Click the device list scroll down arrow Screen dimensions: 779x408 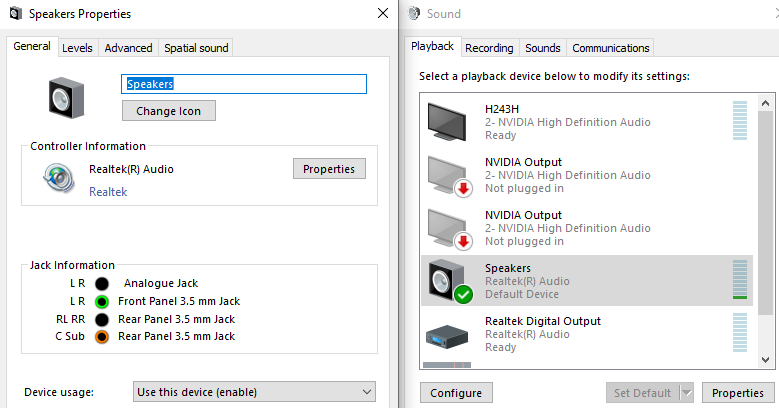(766, 360)
